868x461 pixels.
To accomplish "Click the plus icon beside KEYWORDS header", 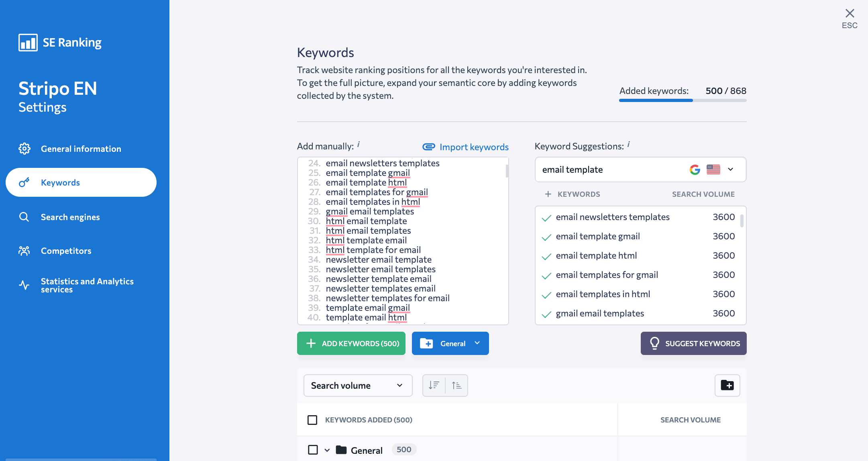I will [x=548, y=194].
